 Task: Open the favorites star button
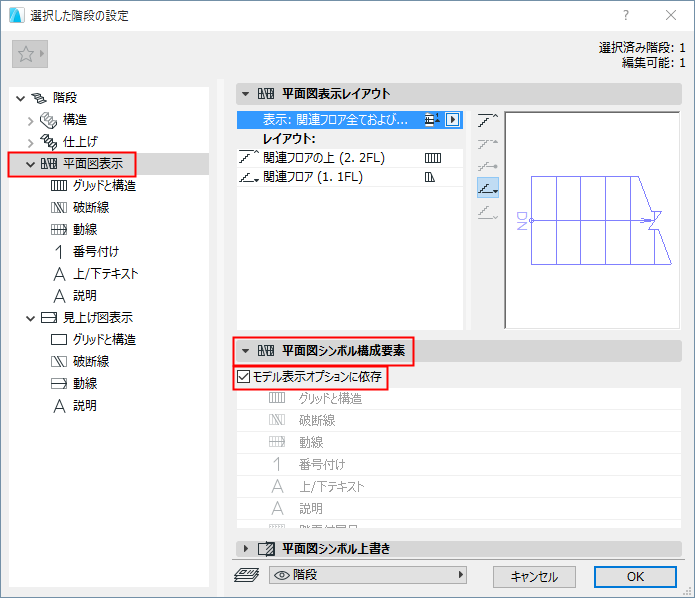click(30, 54)
